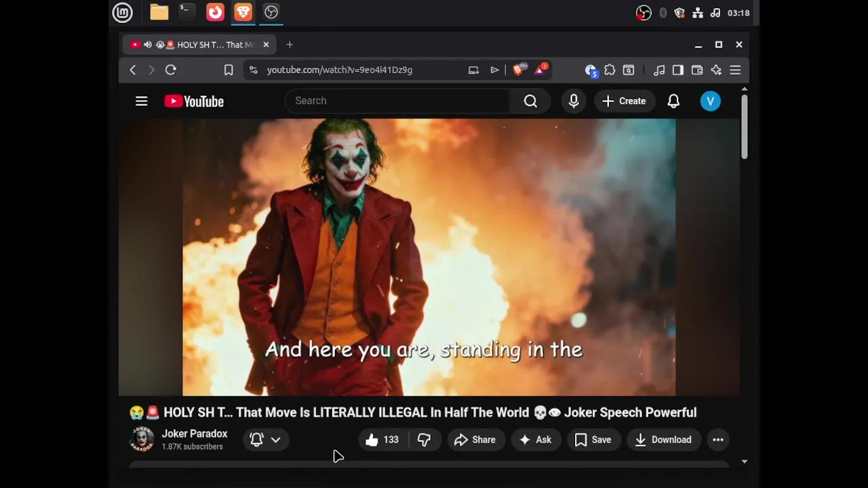Toggle the browser sidebar

tap(678, 70)
